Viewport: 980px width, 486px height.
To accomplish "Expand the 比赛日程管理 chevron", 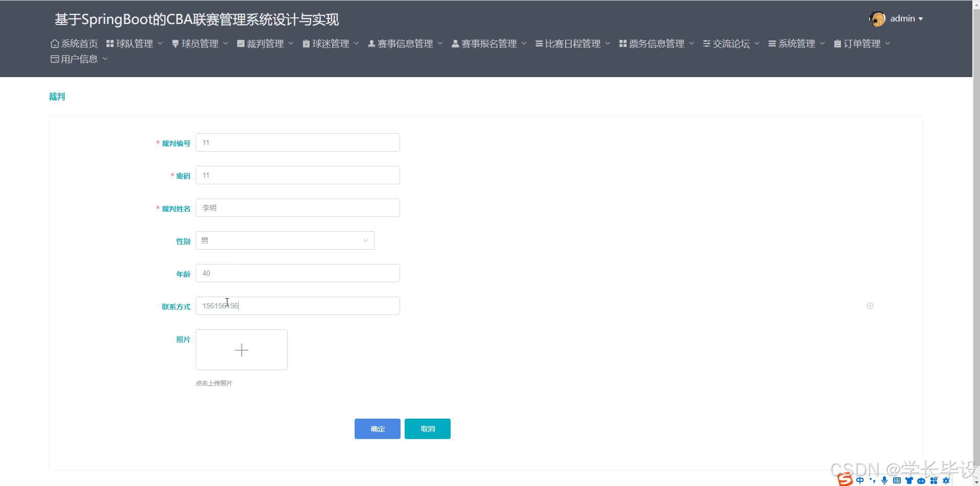I will [x=608, y=44].
